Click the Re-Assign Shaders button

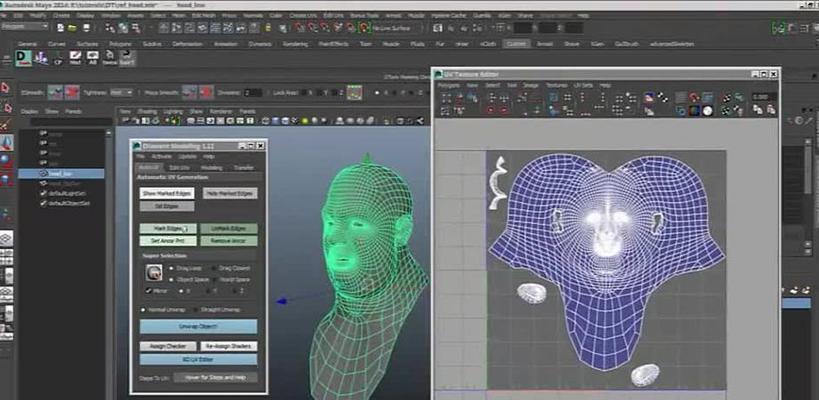(229, 346)
